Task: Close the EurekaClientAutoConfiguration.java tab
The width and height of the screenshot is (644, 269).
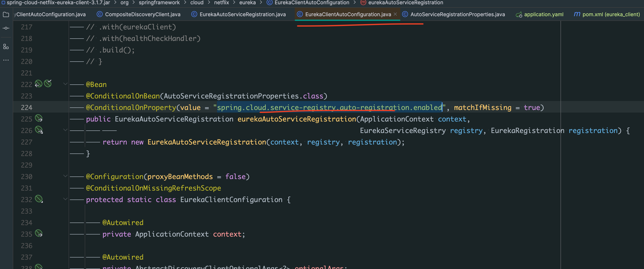Action: pos(395,14)
